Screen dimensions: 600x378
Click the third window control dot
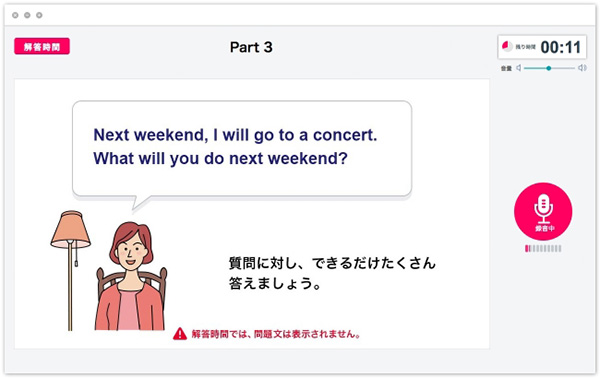(x=39, y=15)
